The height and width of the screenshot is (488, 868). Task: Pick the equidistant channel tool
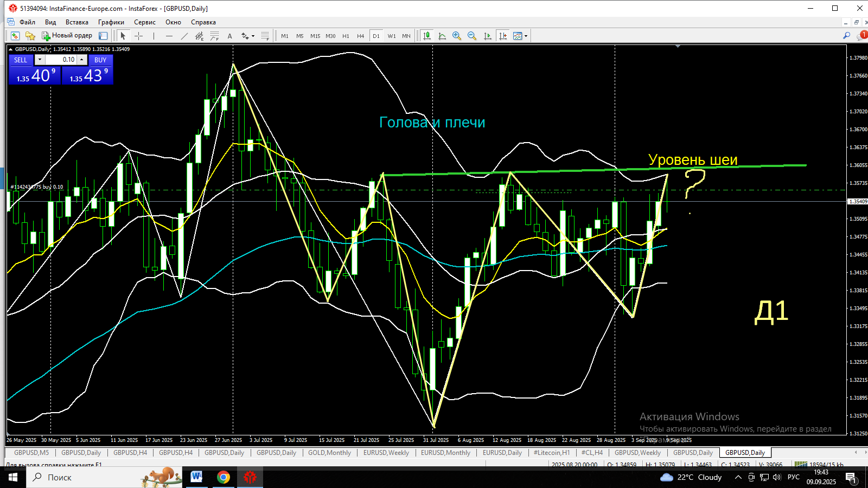click(199, 36)
